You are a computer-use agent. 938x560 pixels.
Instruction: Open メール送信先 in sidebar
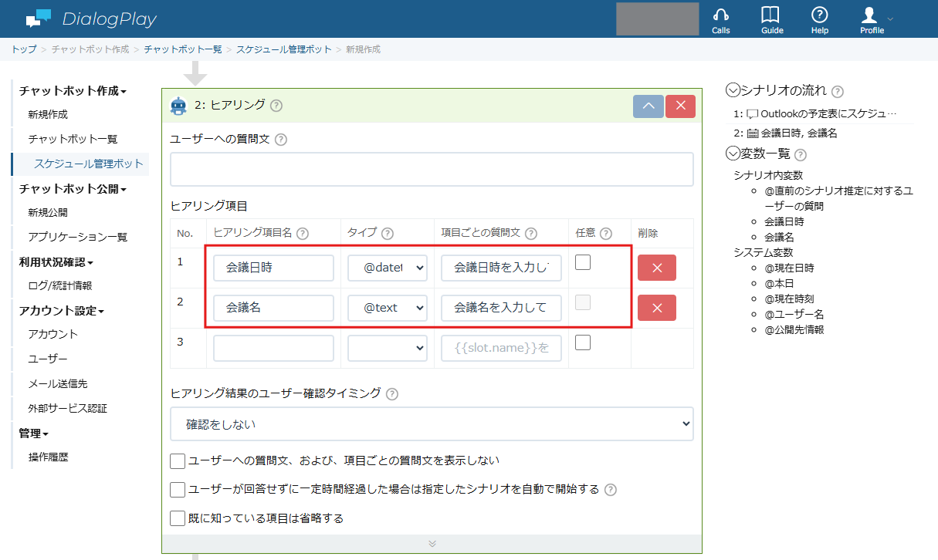58,384
